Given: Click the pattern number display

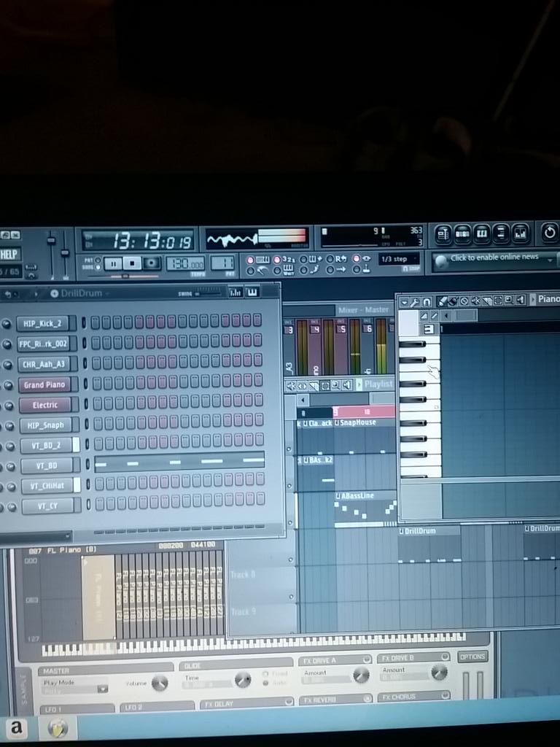Looking at the screenshot, I should (x=222, y=263).
